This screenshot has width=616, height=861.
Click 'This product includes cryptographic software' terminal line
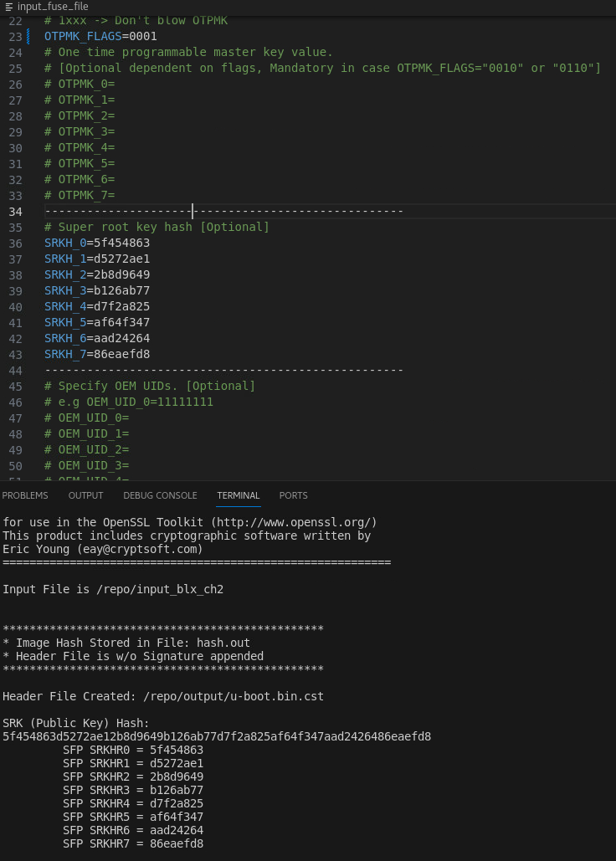coord(187,536)
